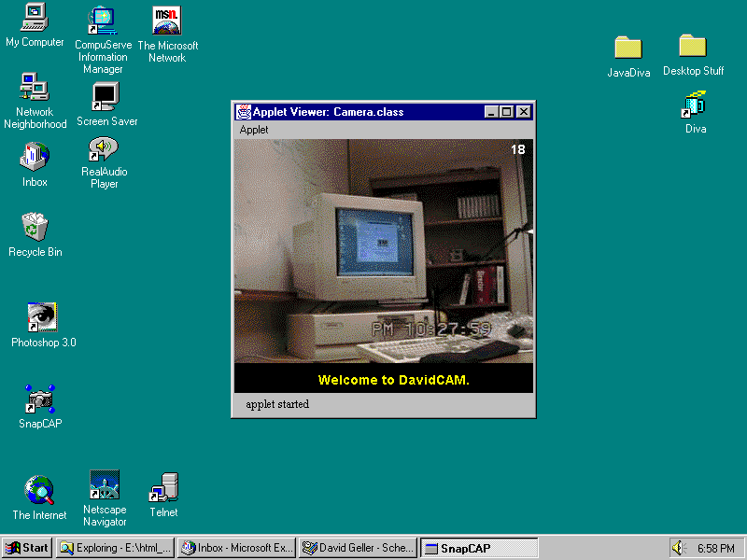The image size is (747, 560).
Task: Open the Telnet desktop shortcut
Action: click(x=163, y=488)
